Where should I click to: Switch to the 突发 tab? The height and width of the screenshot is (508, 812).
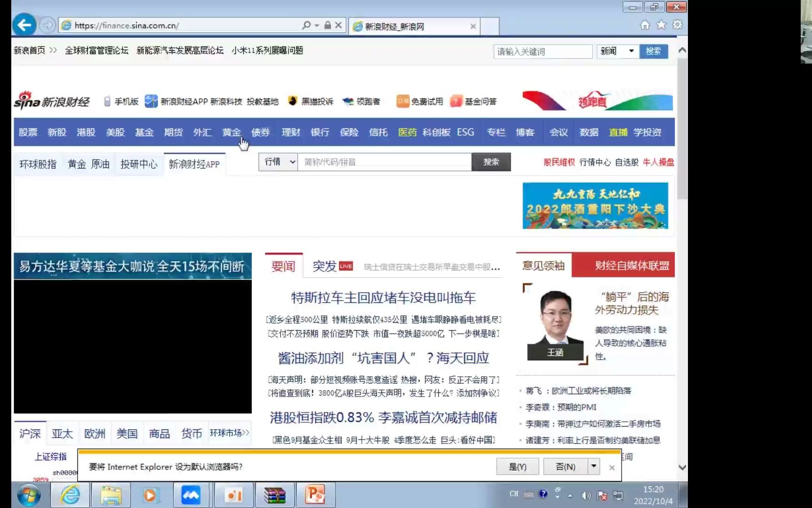(x=325, y=266)
